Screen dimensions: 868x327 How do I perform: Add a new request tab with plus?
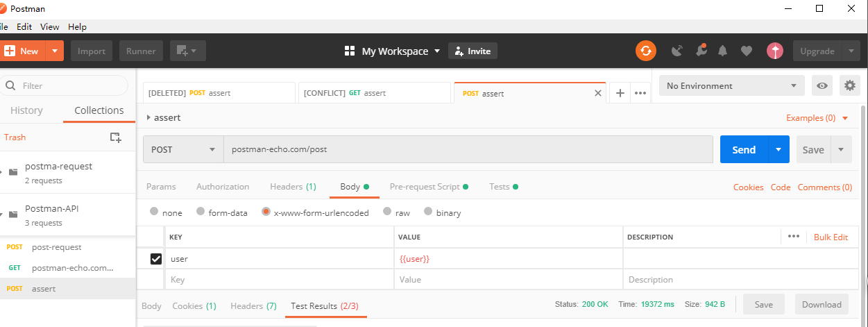(x=620, y=93)
